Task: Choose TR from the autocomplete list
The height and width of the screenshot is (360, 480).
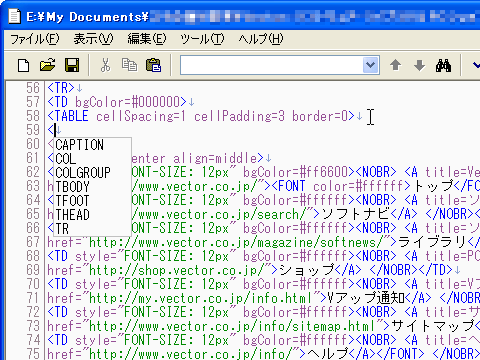Action: 93,229
